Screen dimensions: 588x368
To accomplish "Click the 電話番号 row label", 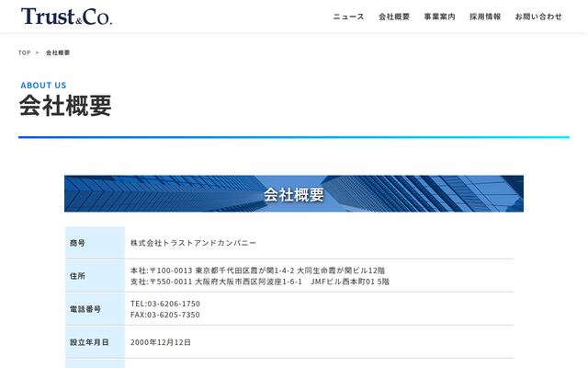I will [85, 309].
